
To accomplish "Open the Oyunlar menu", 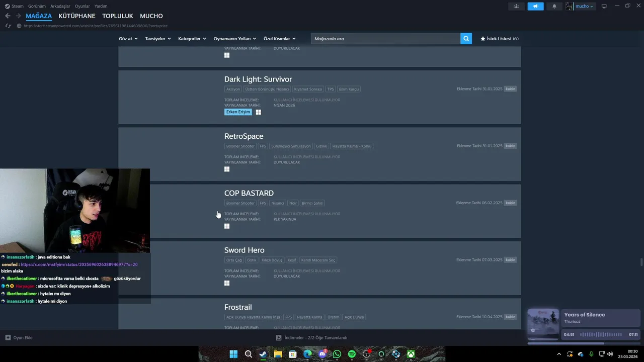I will [82, 6].
